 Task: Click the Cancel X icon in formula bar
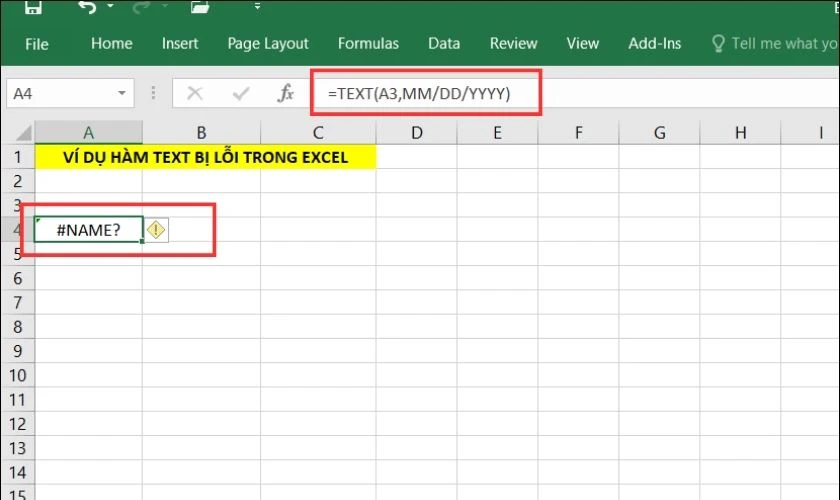click(195, 94)
